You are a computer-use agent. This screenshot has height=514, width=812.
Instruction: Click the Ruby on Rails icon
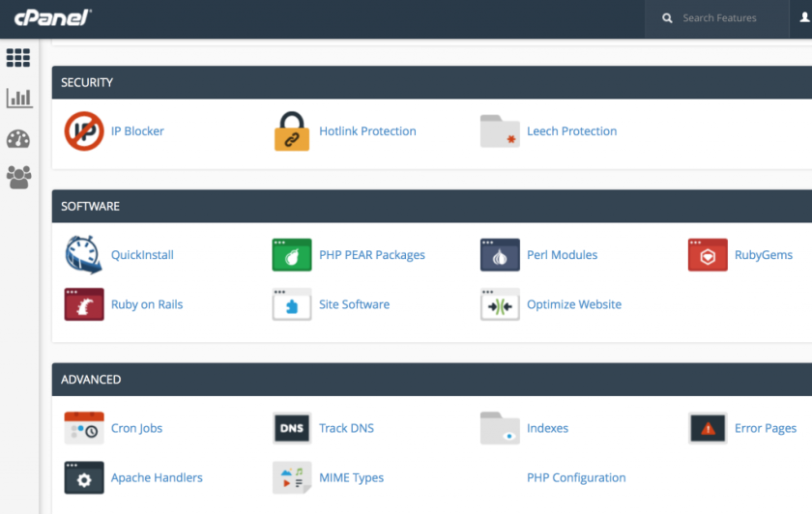click(84, 304)
